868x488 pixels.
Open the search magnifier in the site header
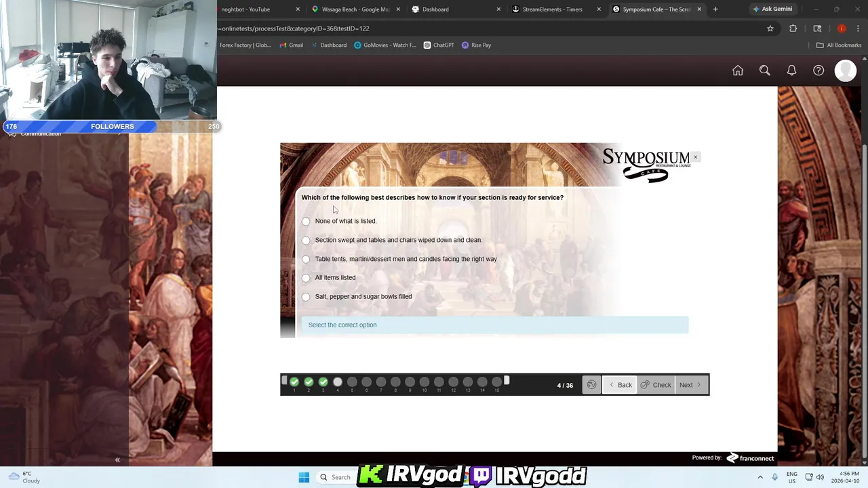pyautogui.click(x=764, y=70)
